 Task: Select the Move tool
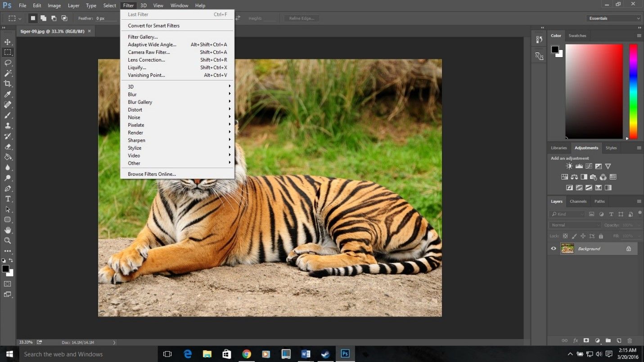[8, 41]
